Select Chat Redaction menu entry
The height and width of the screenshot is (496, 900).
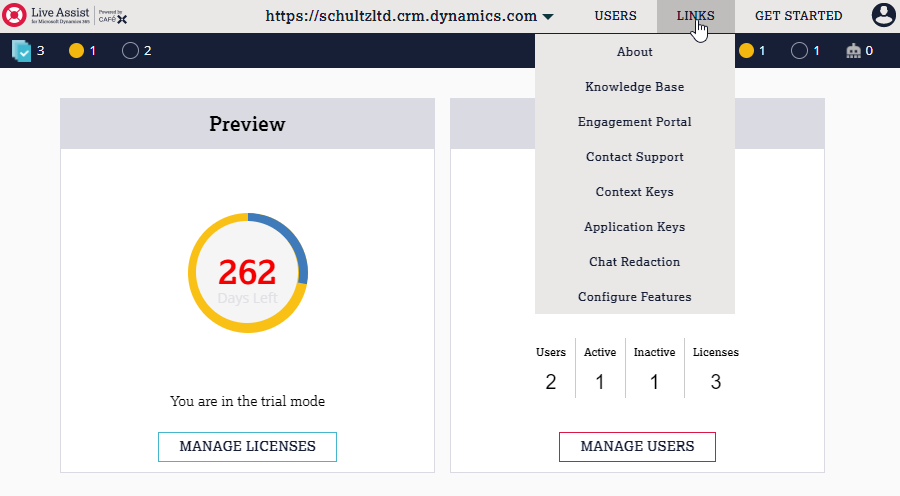(635, 262)
